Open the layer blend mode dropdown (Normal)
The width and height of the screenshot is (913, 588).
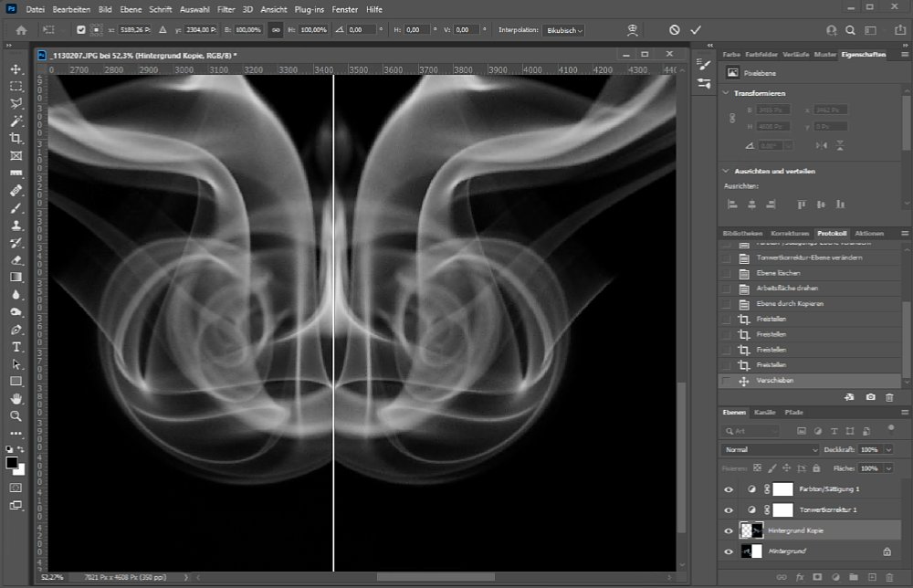click(771, 450)
